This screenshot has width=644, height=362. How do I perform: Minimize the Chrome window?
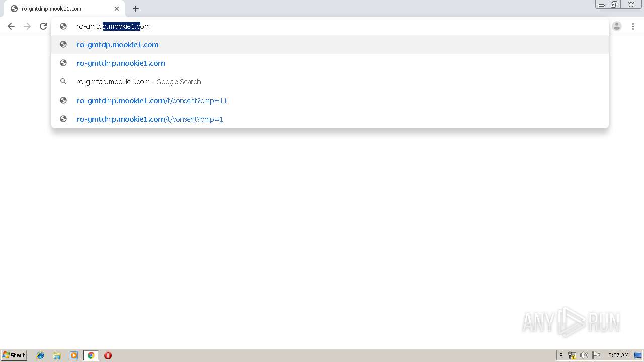[x=602, y=5]
